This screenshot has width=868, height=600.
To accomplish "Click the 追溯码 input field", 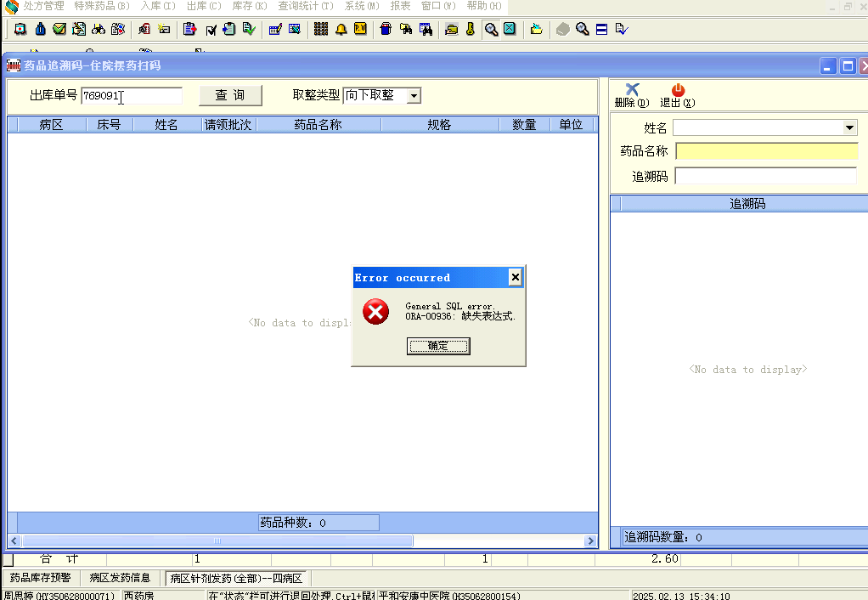I will [x=765, y=176].
